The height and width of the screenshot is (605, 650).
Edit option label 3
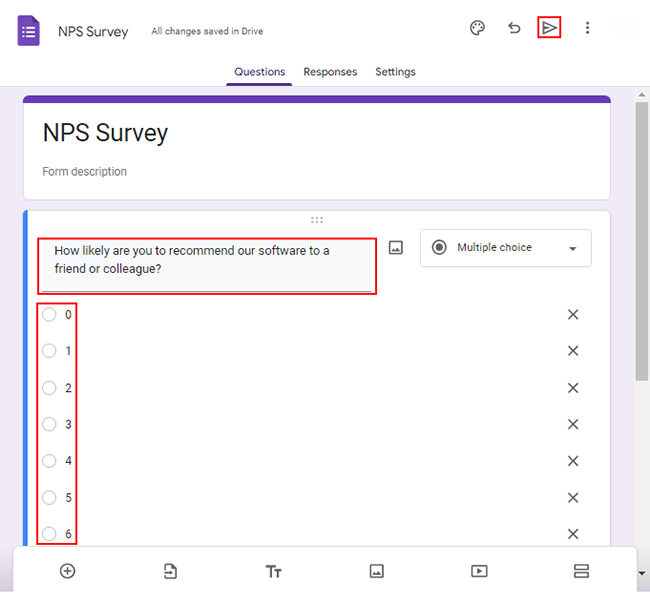[68, 424]
